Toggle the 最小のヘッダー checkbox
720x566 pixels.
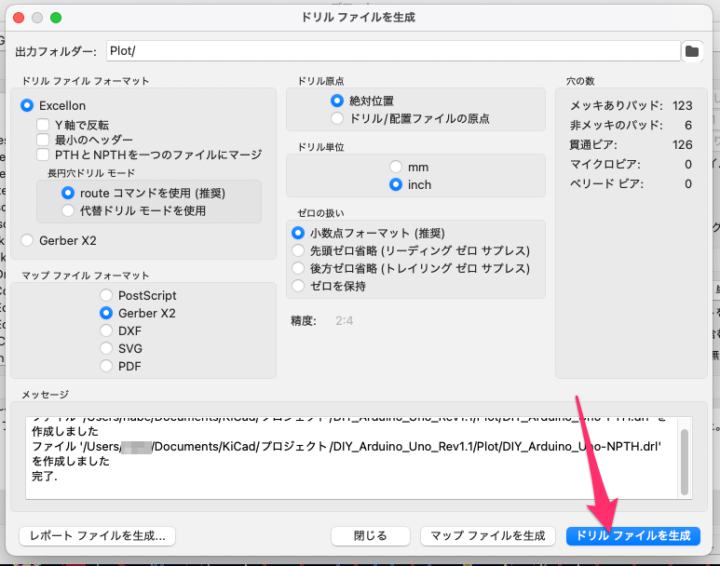click(44, 140)
